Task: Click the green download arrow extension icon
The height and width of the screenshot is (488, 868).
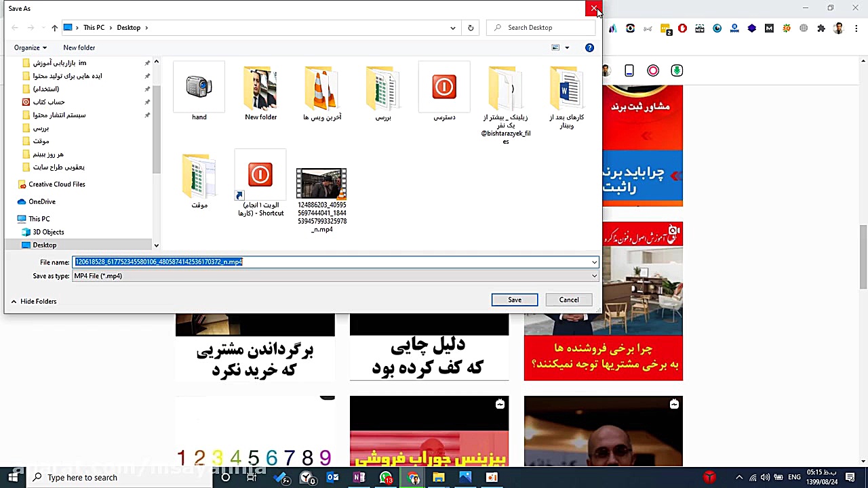Action: 677,70
